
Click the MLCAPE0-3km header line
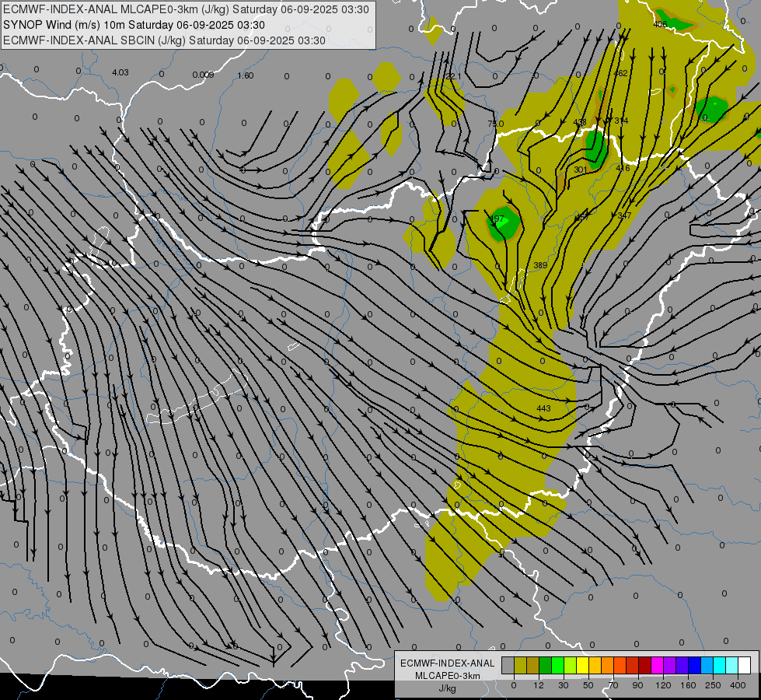[x=186, y=9]
